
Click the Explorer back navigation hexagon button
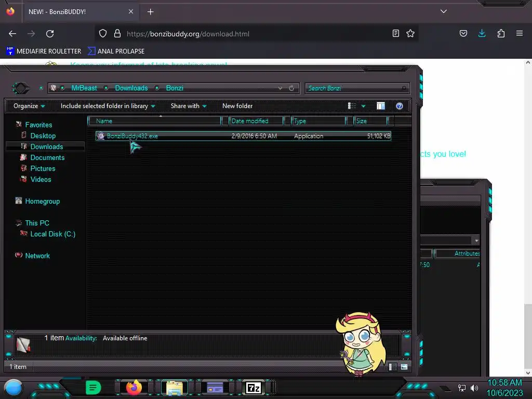[21, 88]
